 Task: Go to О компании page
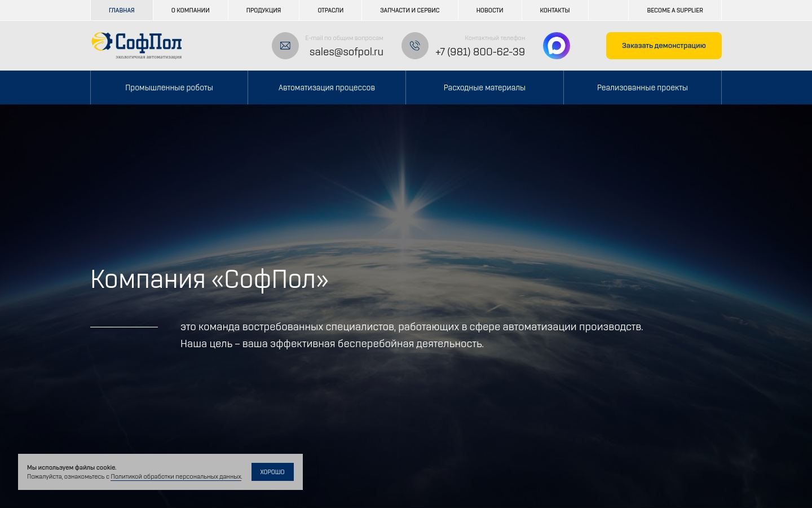pos(191,10)
